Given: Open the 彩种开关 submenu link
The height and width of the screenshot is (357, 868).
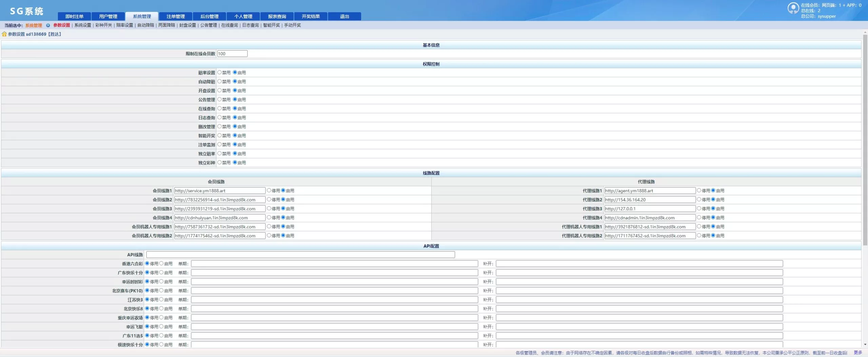Looking at the screenshot, I should [x=103, y=25].
